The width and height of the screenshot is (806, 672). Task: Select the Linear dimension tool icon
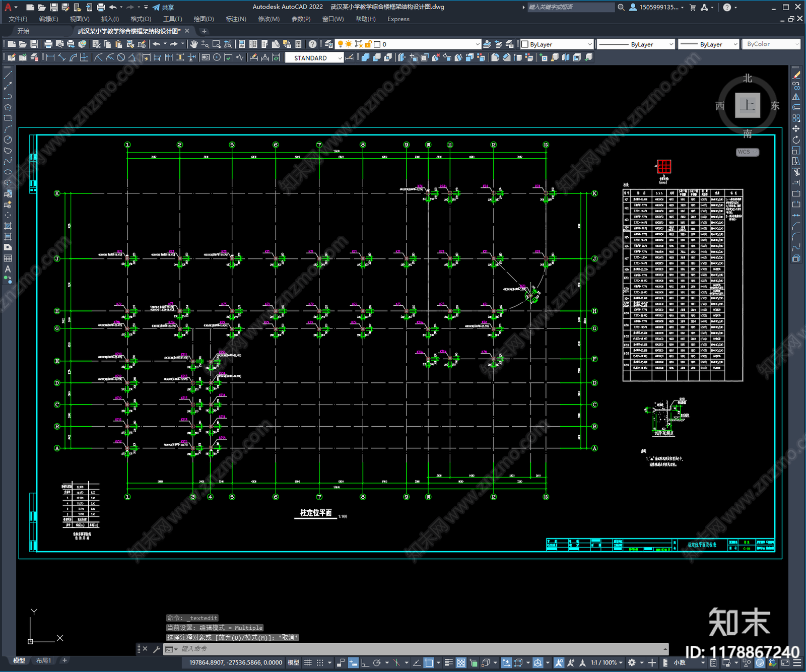(x=50, y=57)
